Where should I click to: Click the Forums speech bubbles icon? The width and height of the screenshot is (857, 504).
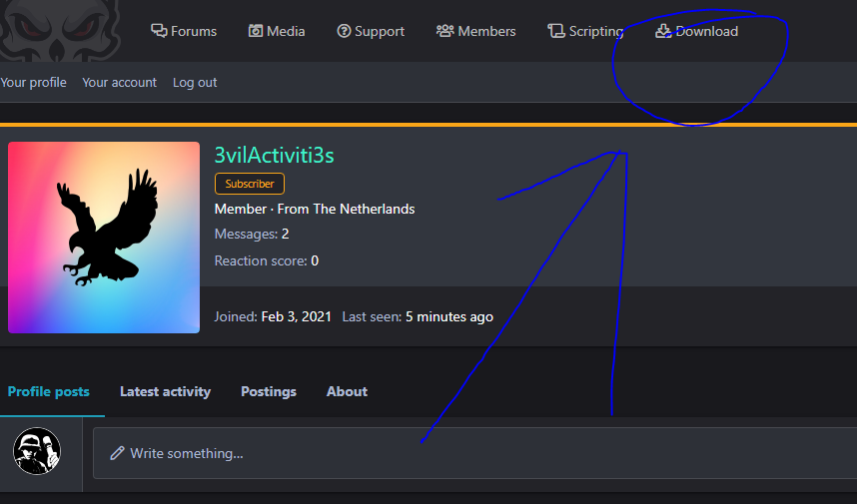pos(159,31)
